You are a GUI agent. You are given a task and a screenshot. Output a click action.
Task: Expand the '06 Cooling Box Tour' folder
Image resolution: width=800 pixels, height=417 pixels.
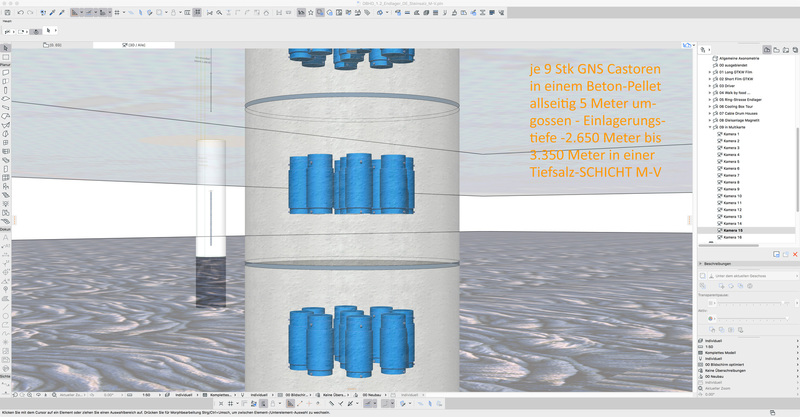coord(710,107)
